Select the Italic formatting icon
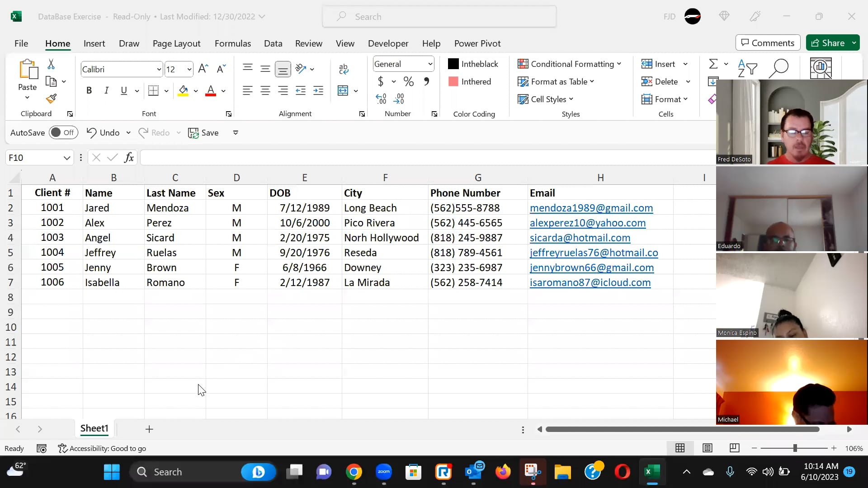Screen dimensions: 868x488 [x=106, y=90]
